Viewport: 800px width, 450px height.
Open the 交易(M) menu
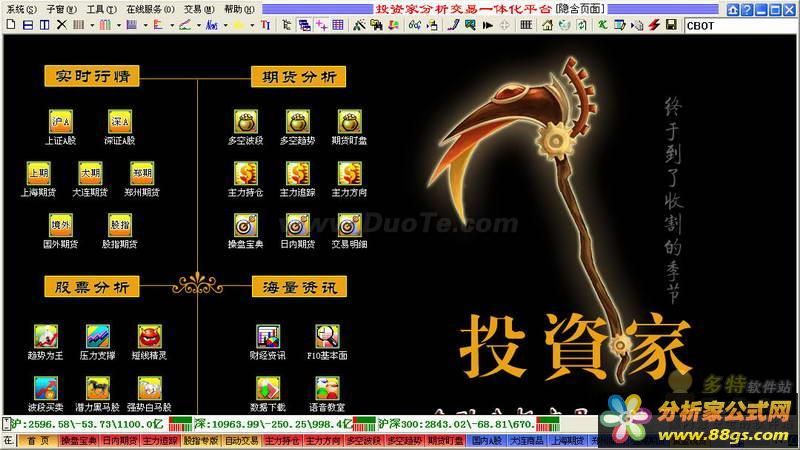pos(199,9)
